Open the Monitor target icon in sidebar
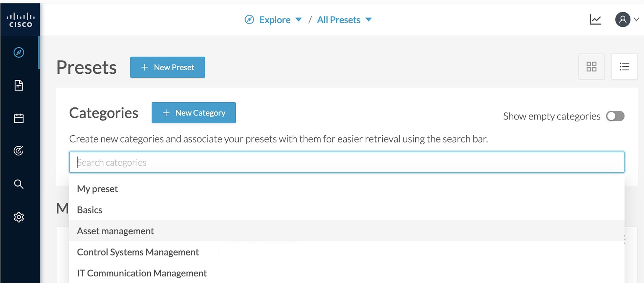This screenshot has width=644, height=283. pyautogui.click(x=19, y=151)
